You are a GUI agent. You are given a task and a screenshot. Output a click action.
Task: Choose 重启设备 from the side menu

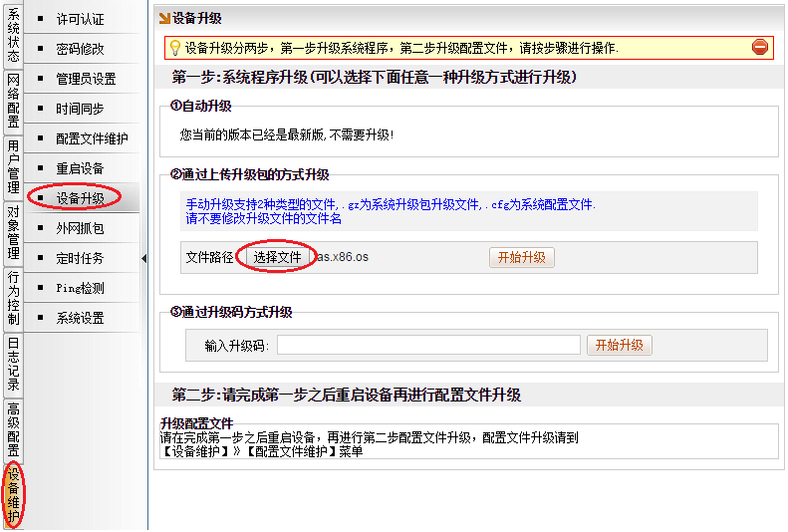(80, 168)
